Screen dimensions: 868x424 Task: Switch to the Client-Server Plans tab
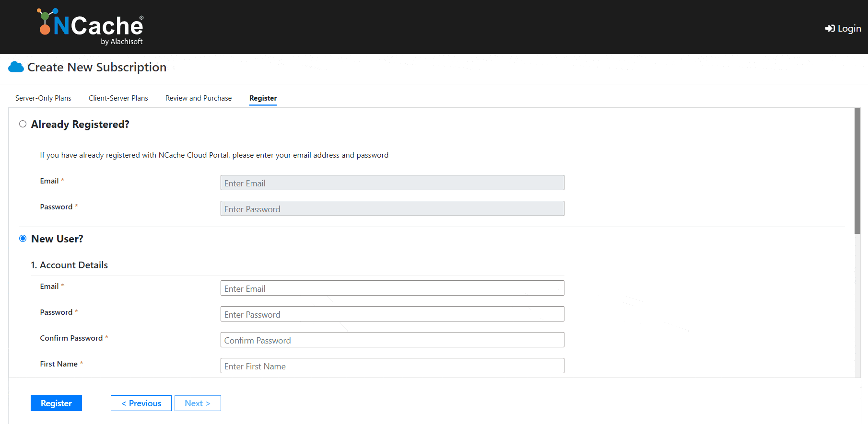[118, 98]
